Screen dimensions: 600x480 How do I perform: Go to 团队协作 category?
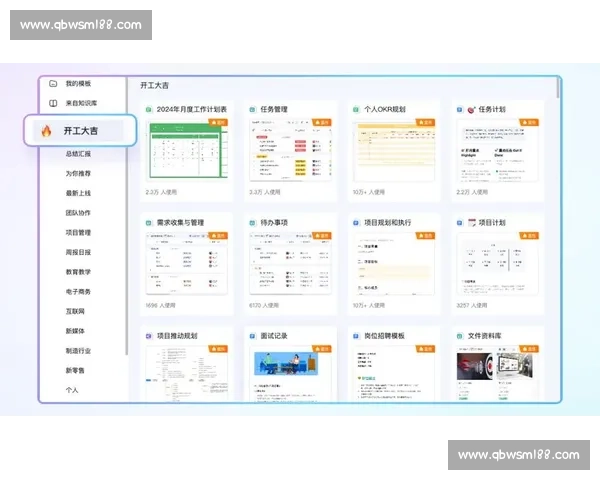point(78,213)
